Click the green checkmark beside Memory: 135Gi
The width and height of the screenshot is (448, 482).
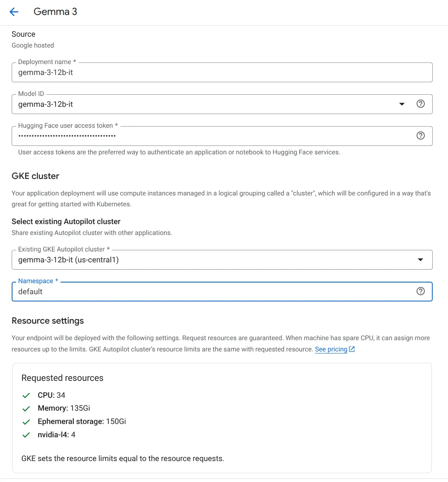pyautogui.click(x=26, y=409)
